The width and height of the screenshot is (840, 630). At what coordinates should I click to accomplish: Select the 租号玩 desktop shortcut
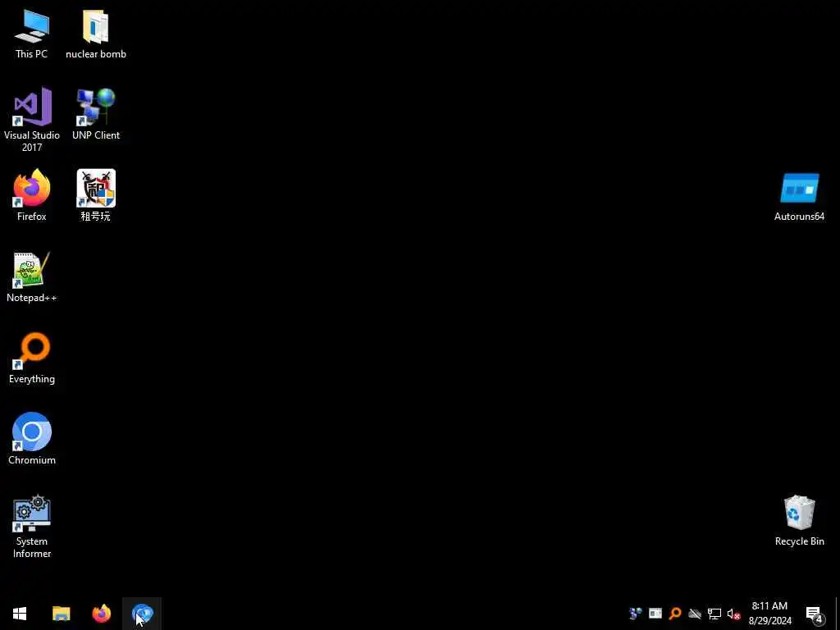[x=96, y=195]
